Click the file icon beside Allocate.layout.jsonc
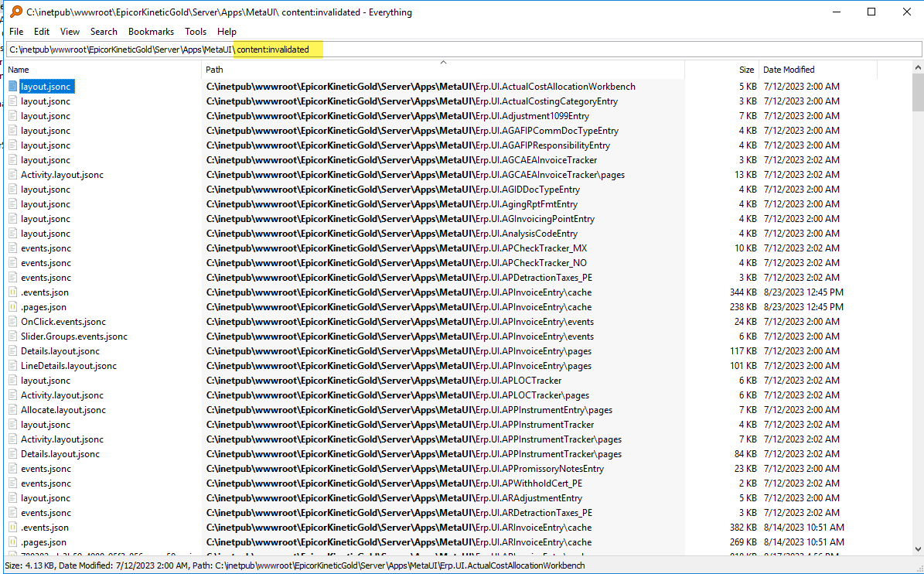 click(x=13, y=410)
